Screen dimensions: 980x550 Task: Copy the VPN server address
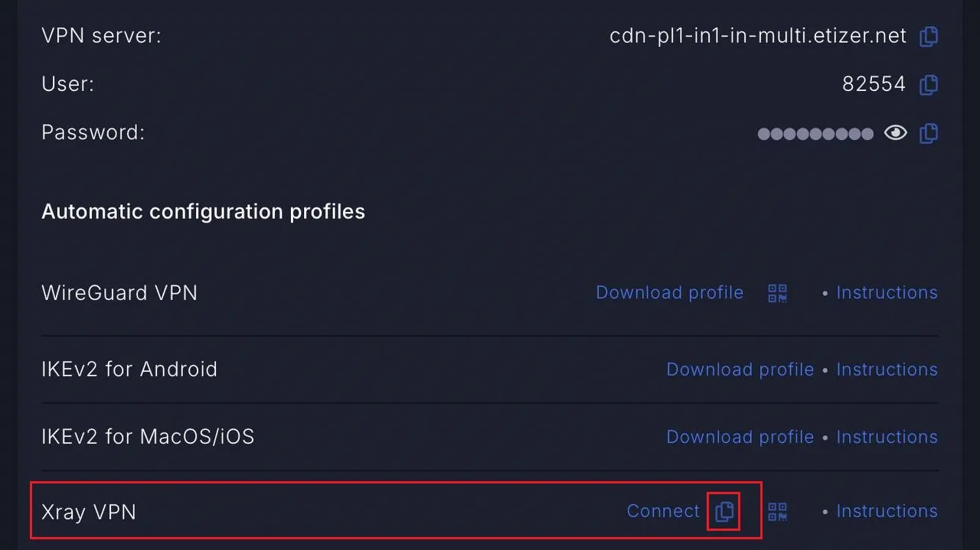tap(929, 36)
